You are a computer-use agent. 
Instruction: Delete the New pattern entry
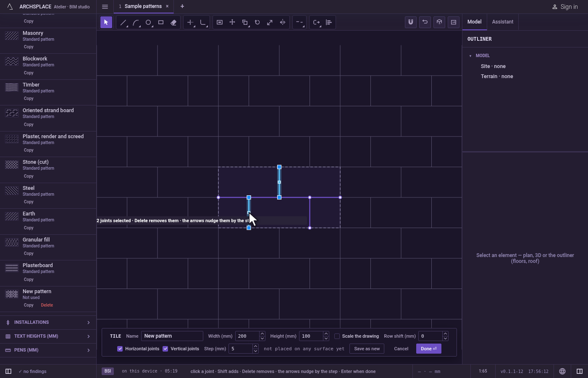(47, 305)
